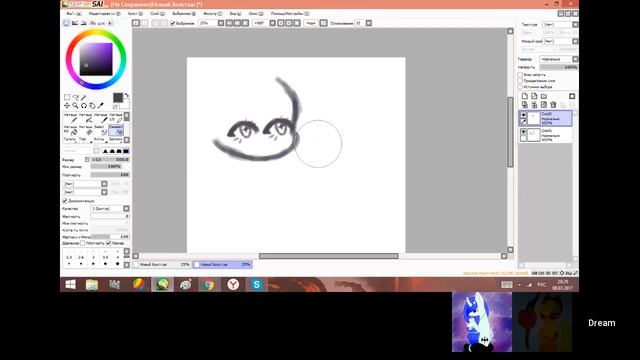The image size is (640, 360).
Task: Transfer layer contents down icon
Action: (525, 105)
